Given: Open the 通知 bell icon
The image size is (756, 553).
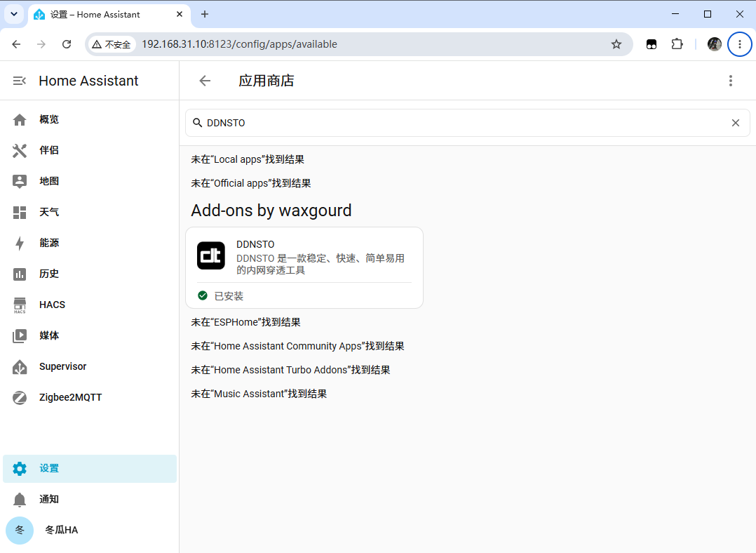Looking at the screenshot, I should 20,500.
